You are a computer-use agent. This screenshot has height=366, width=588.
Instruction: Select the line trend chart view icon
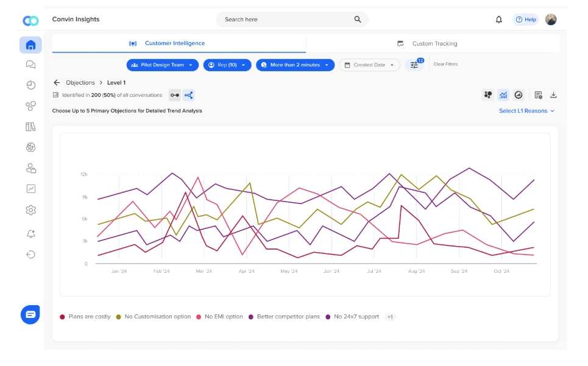point(503,95)
